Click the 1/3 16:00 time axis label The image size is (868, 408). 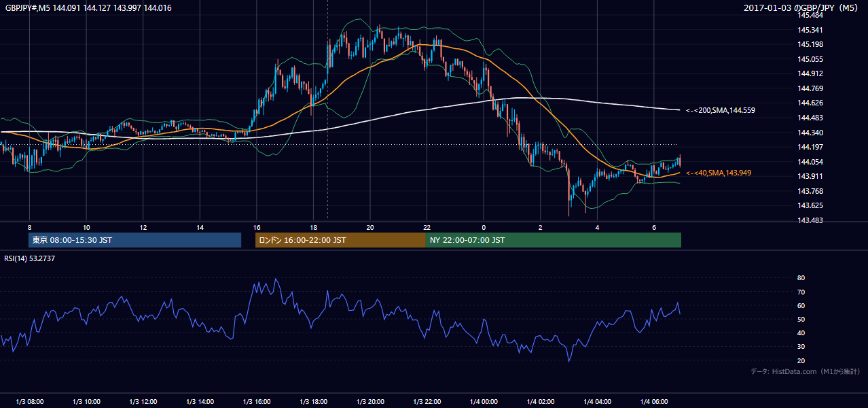point(257,402)
